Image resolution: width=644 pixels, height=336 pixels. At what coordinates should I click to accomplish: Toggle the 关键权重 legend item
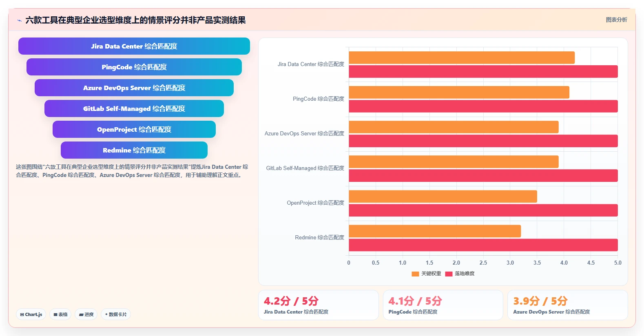click(426, 274)
